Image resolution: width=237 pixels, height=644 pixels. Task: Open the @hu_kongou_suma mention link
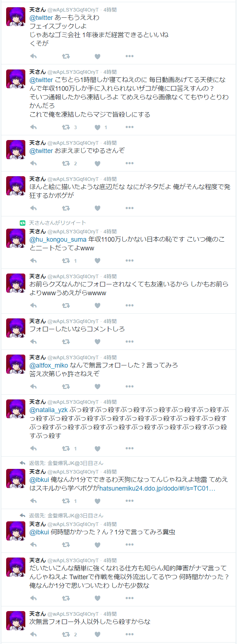point(58,240)
